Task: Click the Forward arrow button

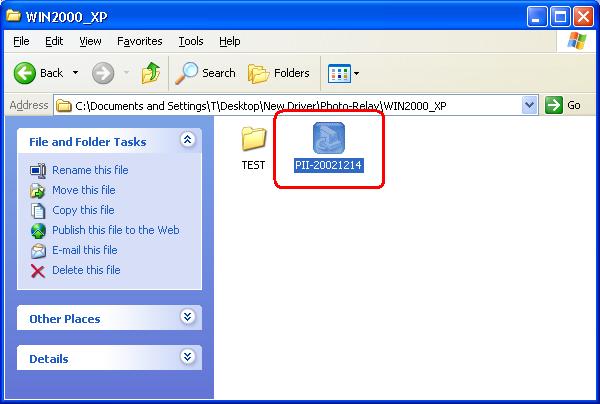Action: coord(103,73)
